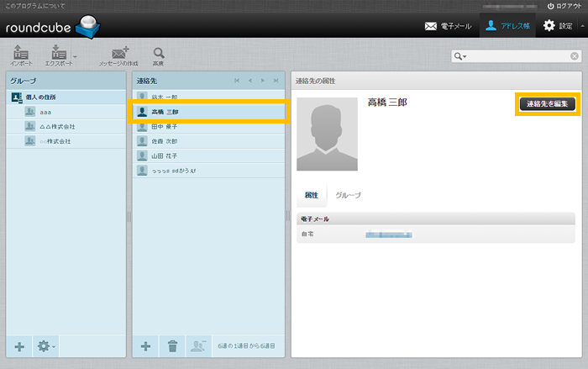Clear the search box with the reset icon
Image resolution: width=588 pixels, height=369 pixels.
[575, 56]
